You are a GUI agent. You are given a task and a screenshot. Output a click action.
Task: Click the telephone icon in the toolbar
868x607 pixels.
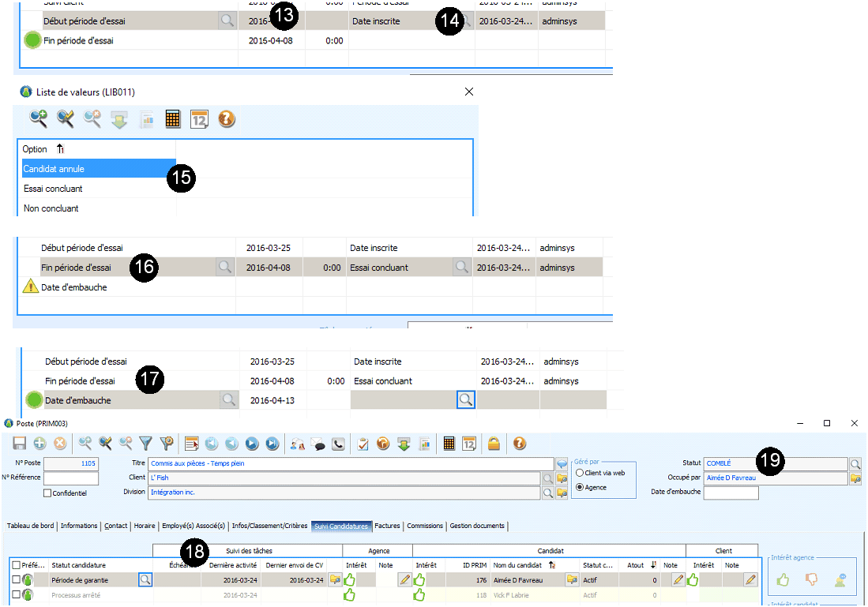pos(338,444)
